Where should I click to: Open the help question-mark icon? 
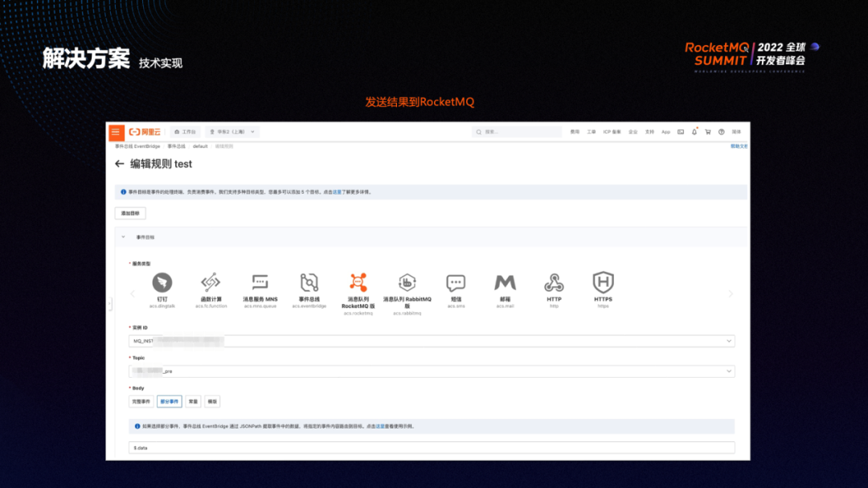[721, 132]
